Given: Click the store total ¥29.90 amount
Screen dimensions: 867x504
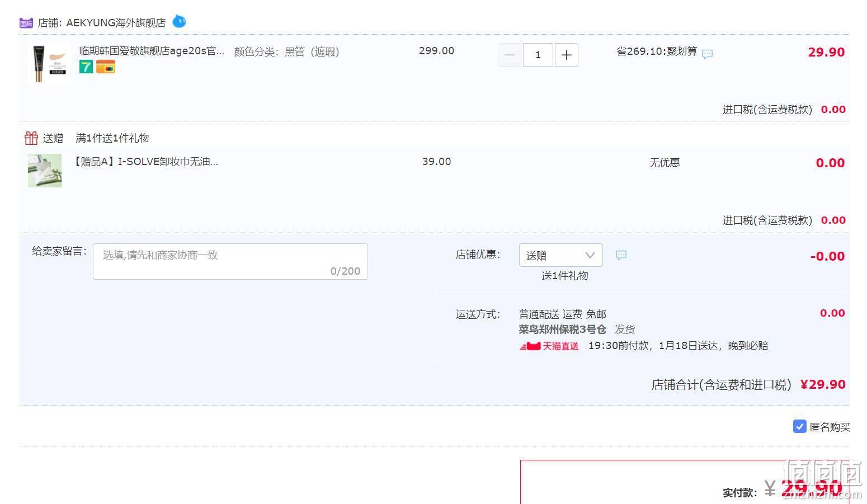Looking at the screenshot, I should pyautogui.click(x=823, y=384).
